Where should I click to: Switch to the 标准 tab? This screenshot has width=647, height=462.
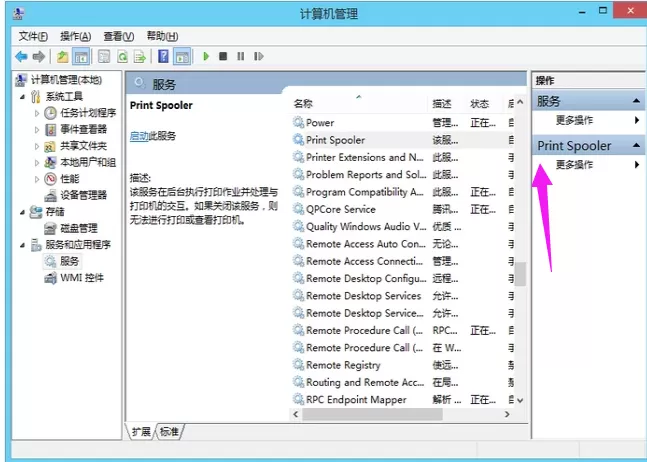[x=169, y=431]
